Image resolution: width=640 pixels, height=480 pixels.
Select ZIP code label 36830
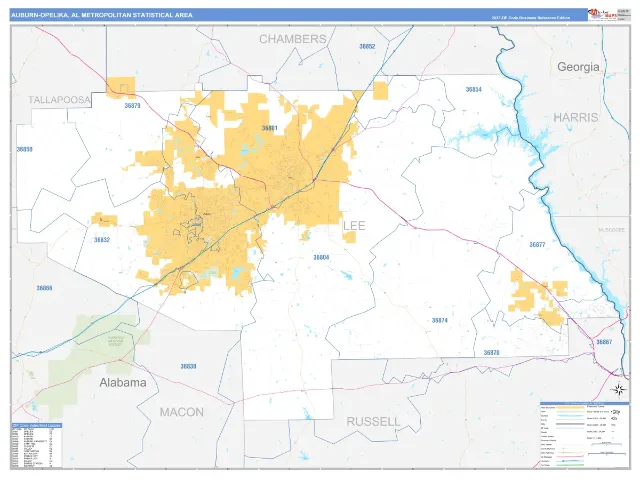188,367
